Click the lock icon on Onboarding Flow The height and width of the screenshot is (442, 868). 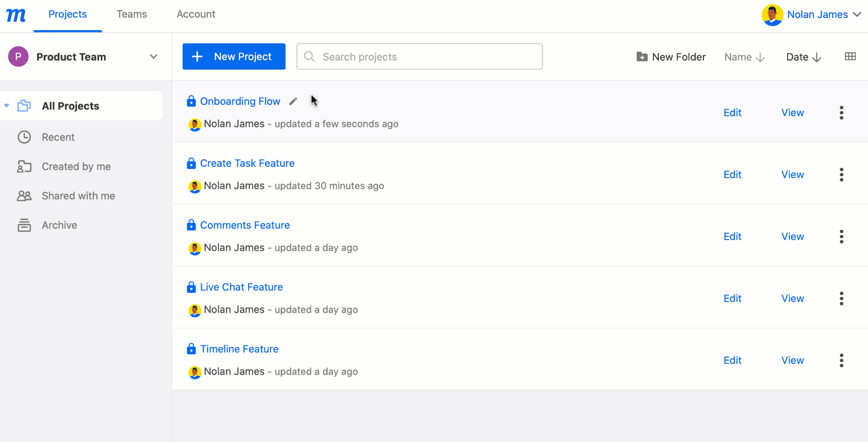click(x=191, y=101)
